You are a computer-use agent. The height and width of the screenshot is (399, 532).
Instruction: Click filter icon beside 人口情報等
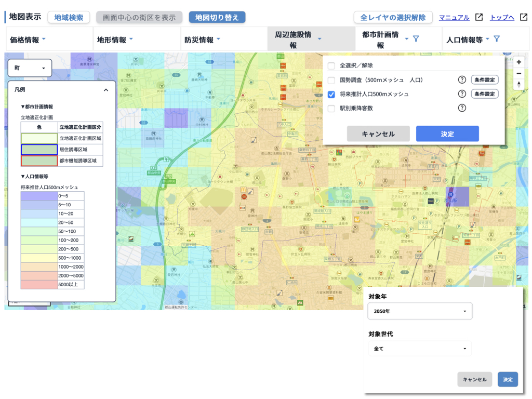(497, 39)
